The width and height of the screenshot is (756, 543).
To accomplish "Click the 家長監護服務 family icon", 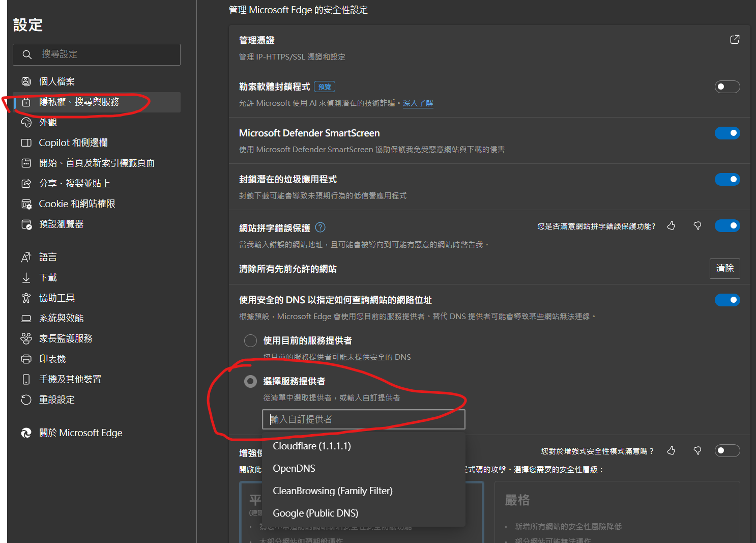I will tap(26, 339).
